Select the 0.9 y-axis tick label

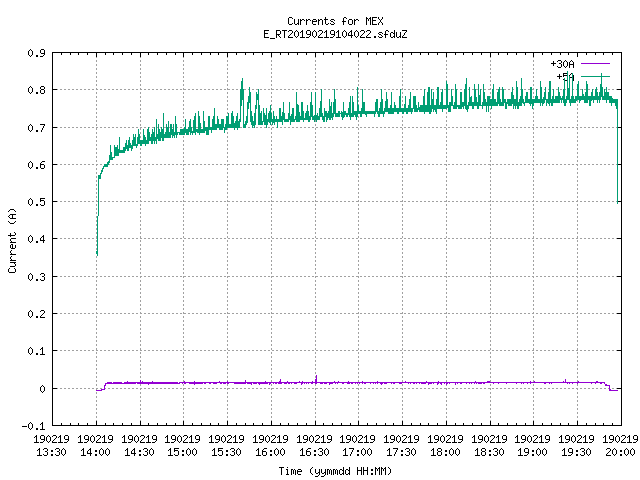click(36, 53)
